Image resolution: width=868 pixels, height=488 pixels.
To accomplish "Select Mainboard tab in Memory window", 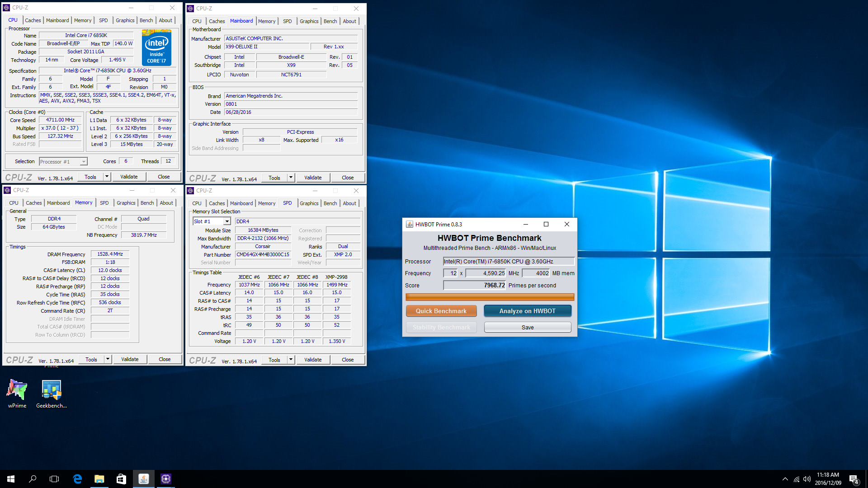I will pyautogui.click(x=58, y=203).
